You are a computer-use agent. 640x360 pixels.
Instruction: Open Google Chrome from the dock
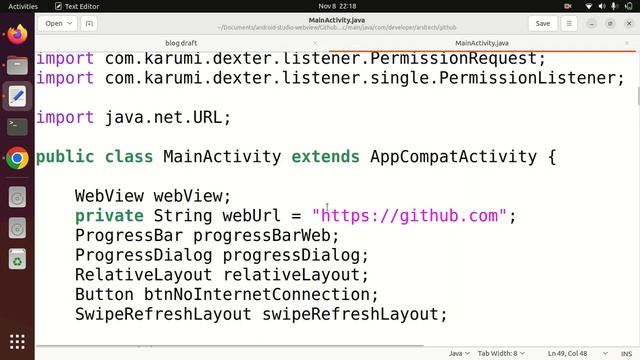17,158
